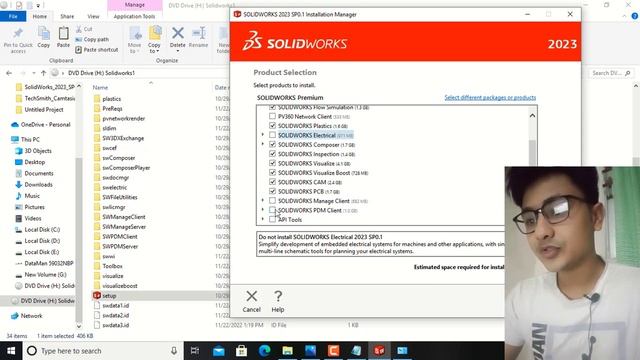Click Explorer up arrow button
The image size is (640, 360).
coord(43,73)
